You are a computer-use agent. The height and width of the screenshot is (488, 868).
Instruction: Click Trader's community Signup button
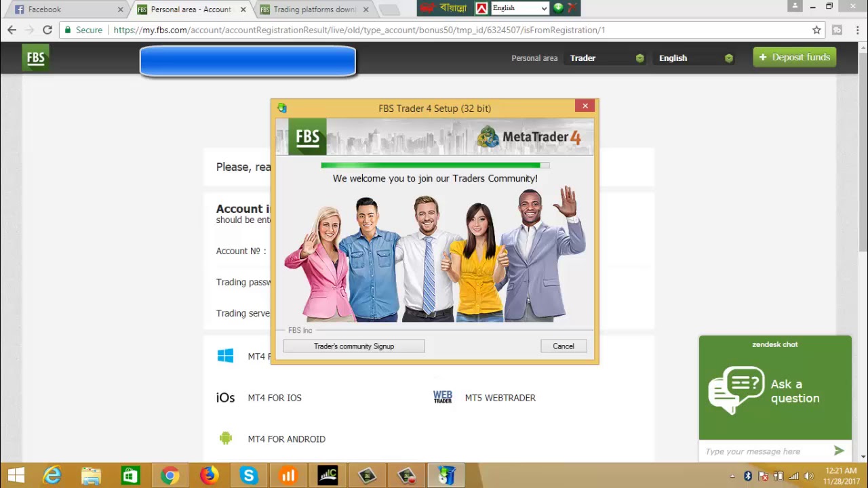(354, 346)
